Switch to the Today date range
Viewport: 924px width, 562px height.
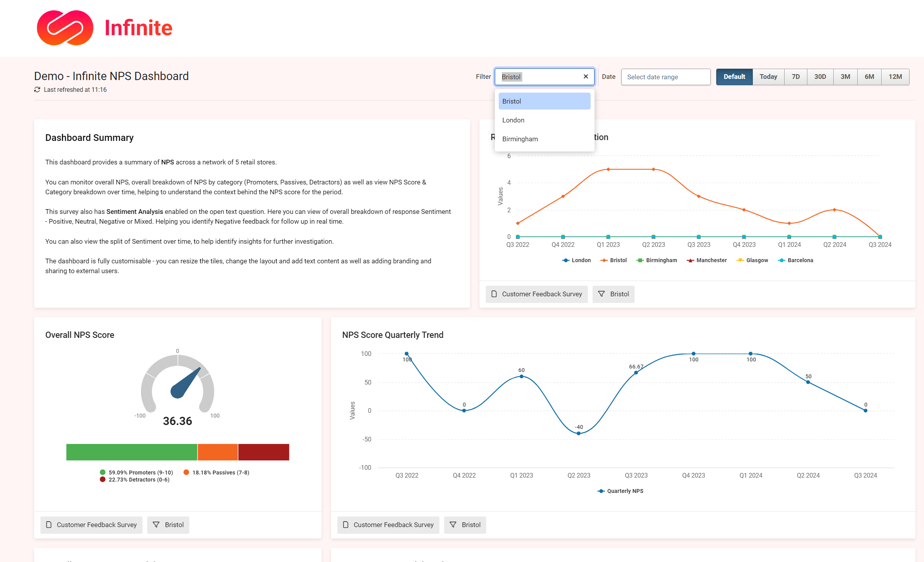point(768,77)
